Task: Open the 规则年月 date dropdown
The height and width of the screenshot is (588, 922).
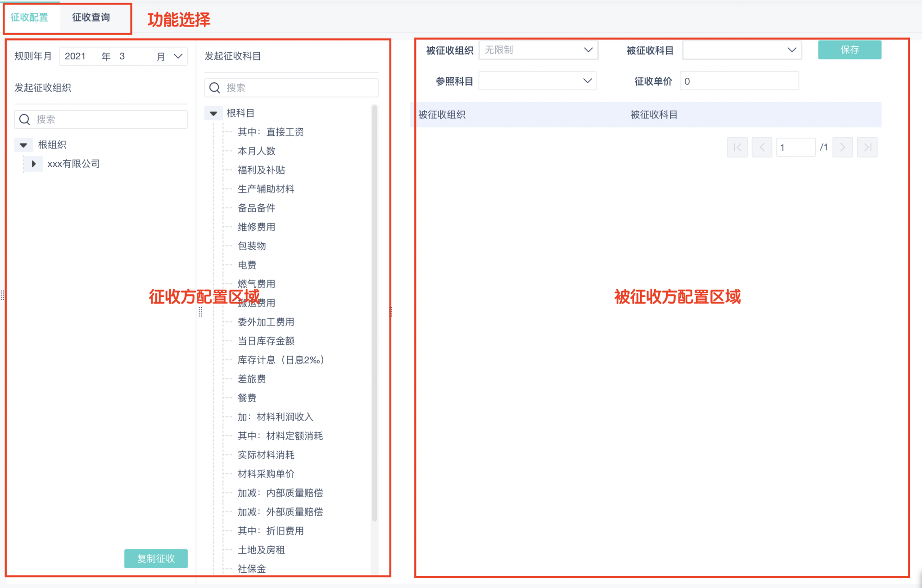Action: coord(178,56)
